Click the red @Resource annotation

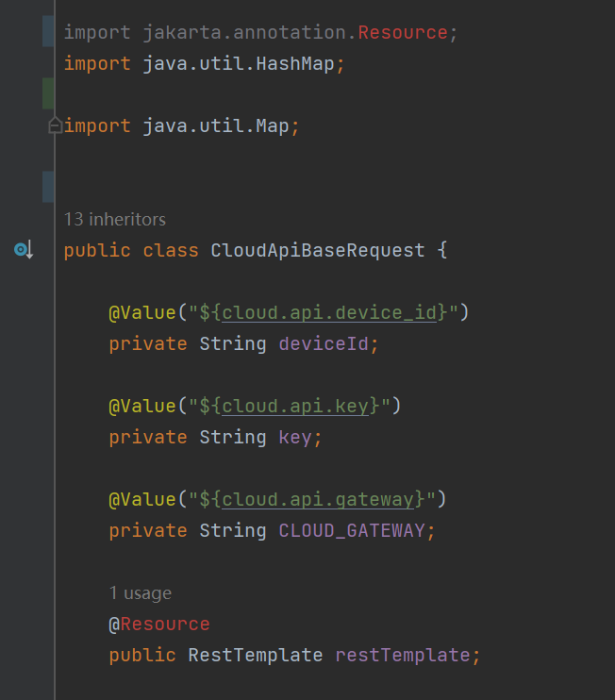click(159, 625)
